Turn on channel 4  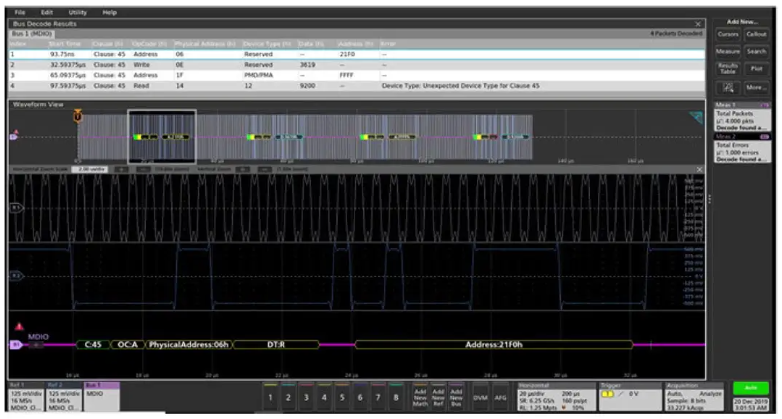pyautogui.click(x=324, y=397)
